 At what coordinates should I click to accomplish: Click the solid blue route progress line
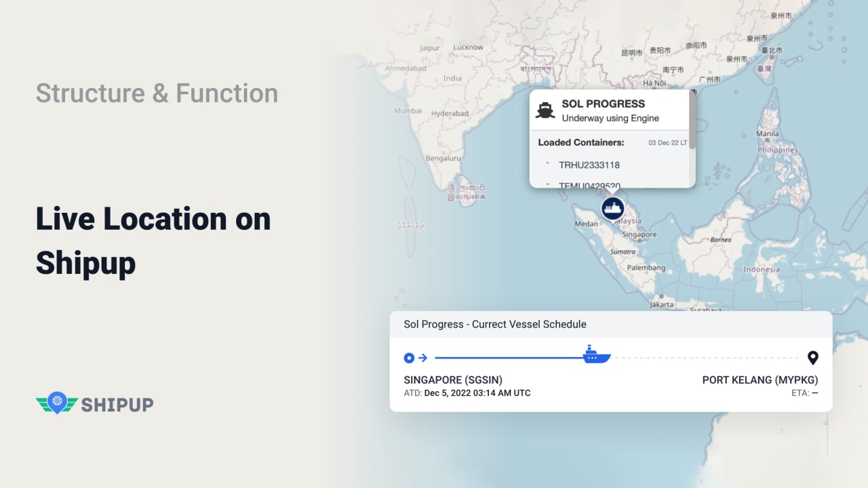pos(509,358)
